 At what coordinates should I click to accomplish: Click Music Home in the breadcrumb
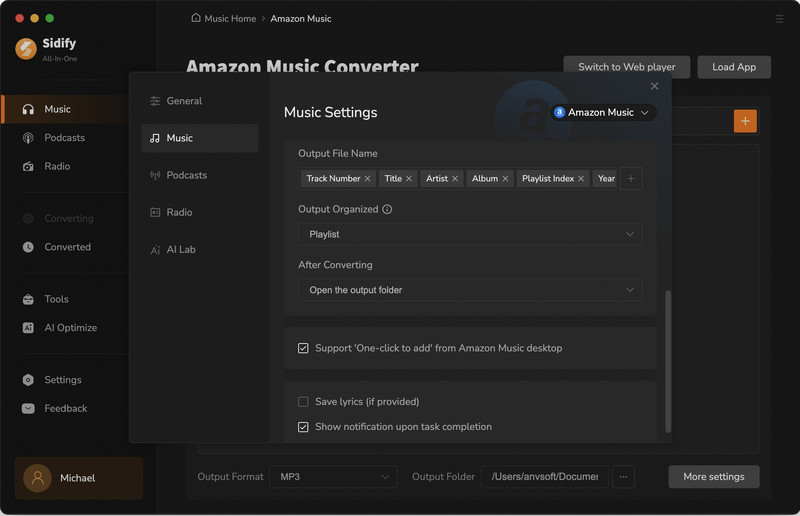(x=230, y=18)
